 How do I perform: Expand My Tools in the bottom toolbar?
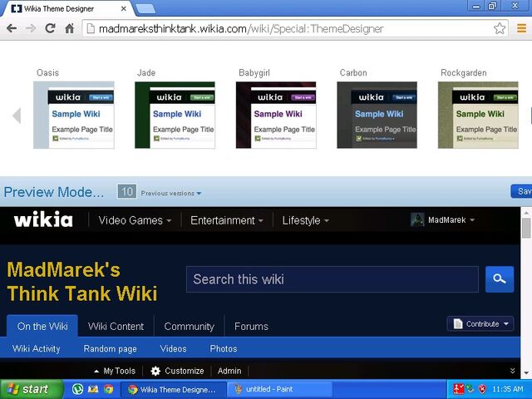115,371
